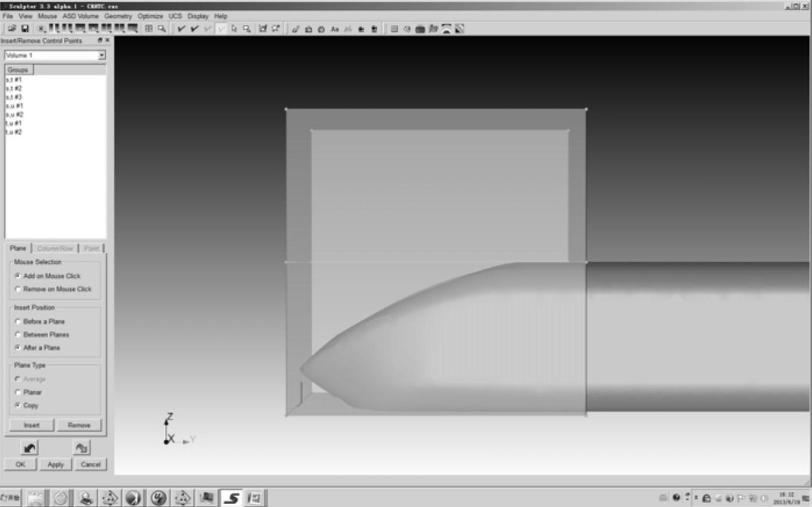Open the 'Volume 1' dropdown
The image size is (812, 507).
tap(102, 55)
